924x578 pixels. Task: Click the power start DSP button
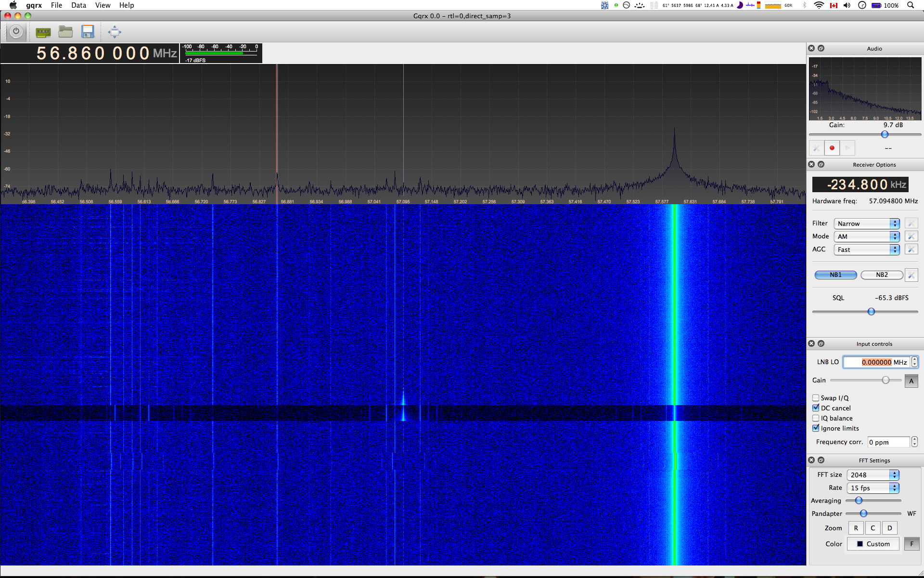click(x=16, y=32)
